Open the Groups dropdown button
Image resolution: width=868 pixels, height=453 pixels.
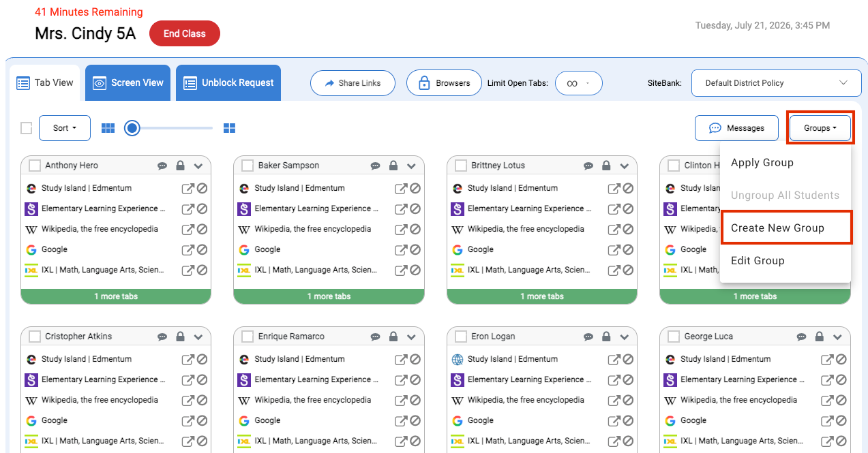pos(820,128)
